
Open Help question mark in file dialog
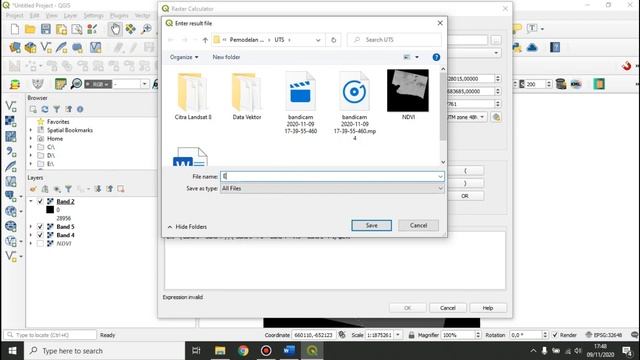[x=436, y=57]
